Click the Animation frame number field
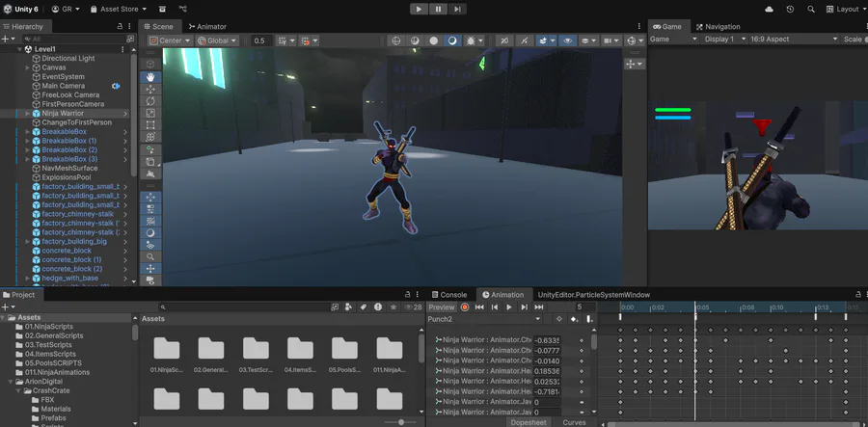This screenshot has height=427, width=868. click(x=585, y=307)
